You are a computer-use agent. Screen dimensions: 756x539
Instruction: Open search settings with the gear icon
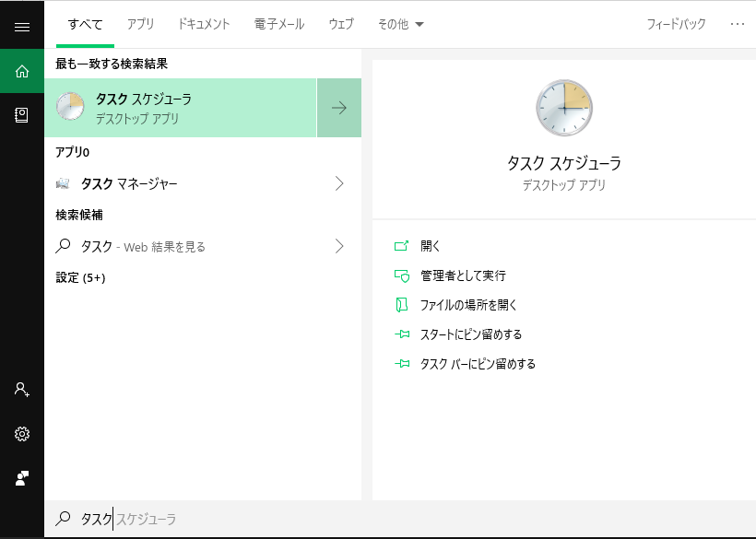[22, 433]
